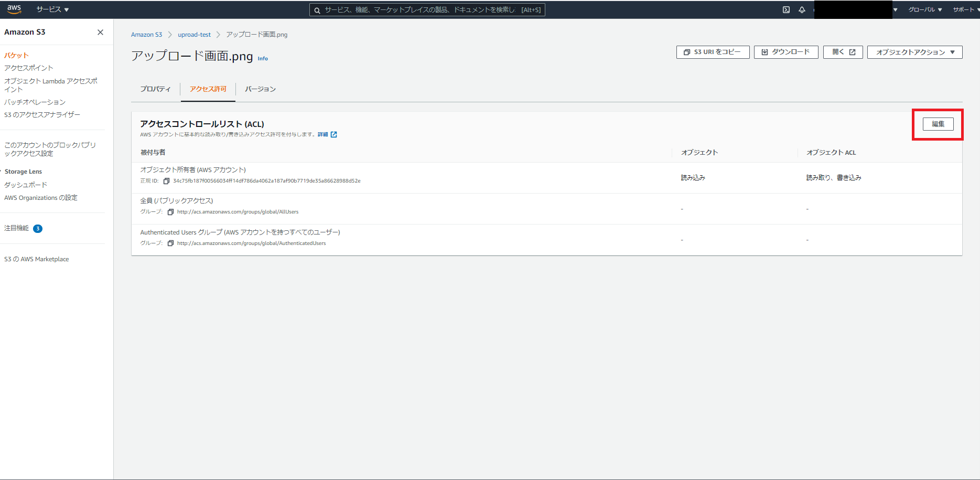Click the 読み取り、書き込み value for the object owner
The height and width of the screenshot is (480, 980).
tap(834, 178)
